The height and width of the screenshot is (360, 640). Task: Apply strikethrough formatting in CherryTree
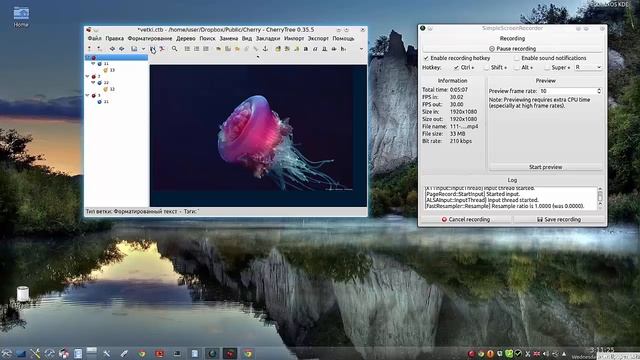(334, 49)
